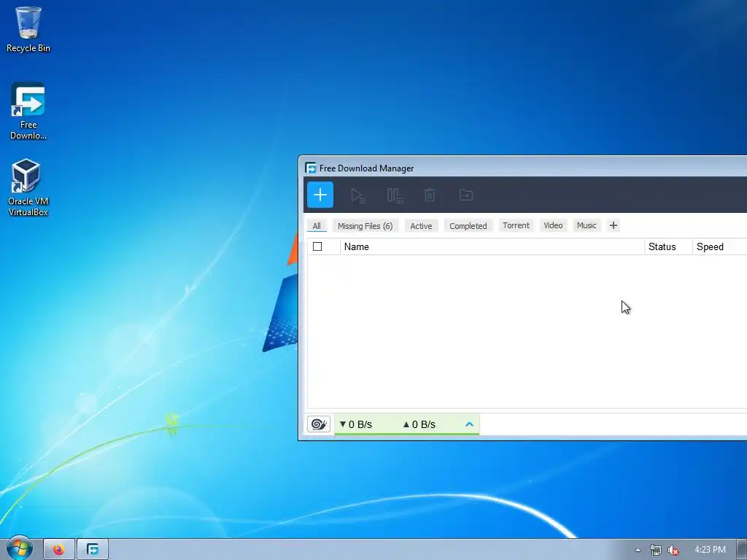Show the Completed downloads tab
747x560 pixels.
(x=468, y=226)
